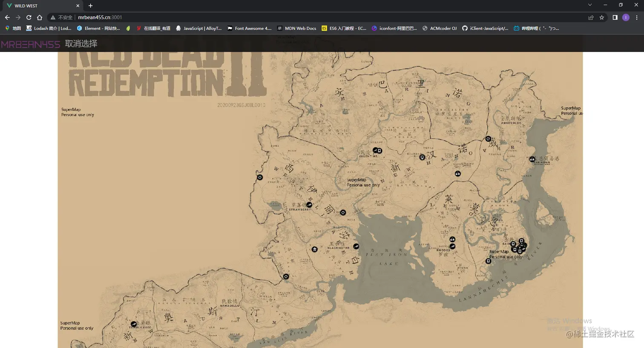Select the camp marker southeast of the location pin

457,173
